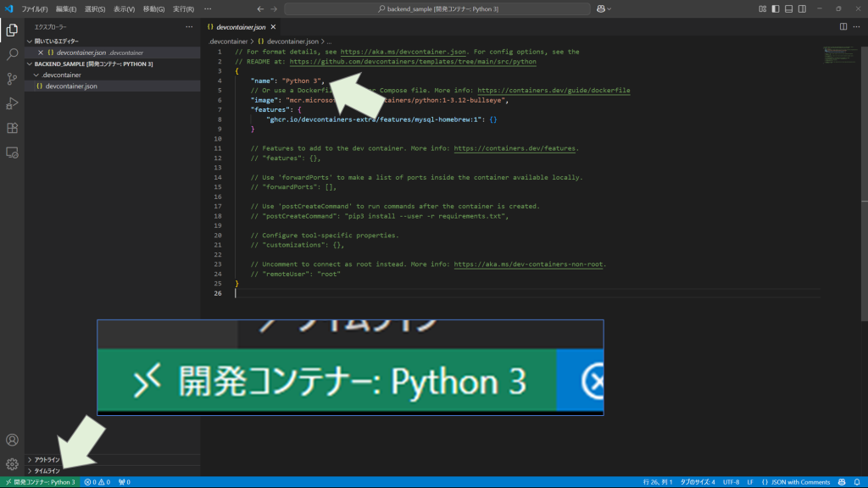Change indentation via タブのサイズ: 4
868x488 pixels.
pyautogui.click(x=698, y=482)
